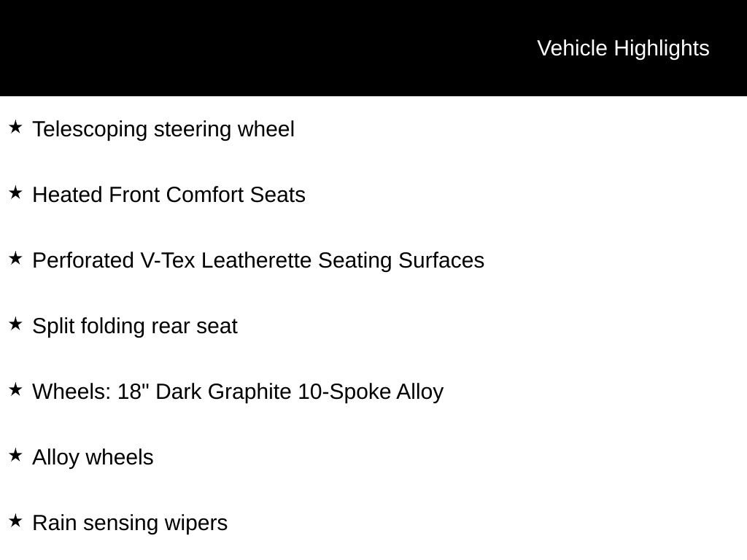
Task: Click the star bullet beside Heated Front Comfort Seats
Action: [x=15, y=193]
